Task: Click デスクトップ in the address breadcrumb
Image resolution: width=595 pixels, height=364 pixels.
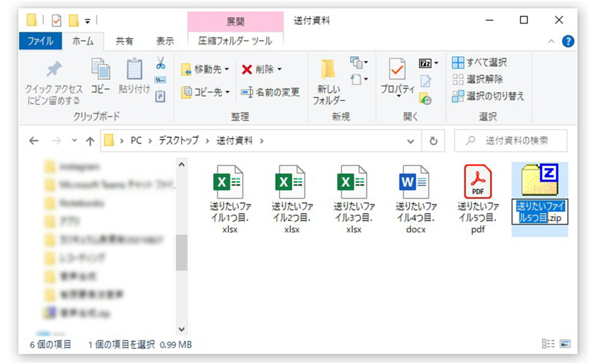Action: 179,140
